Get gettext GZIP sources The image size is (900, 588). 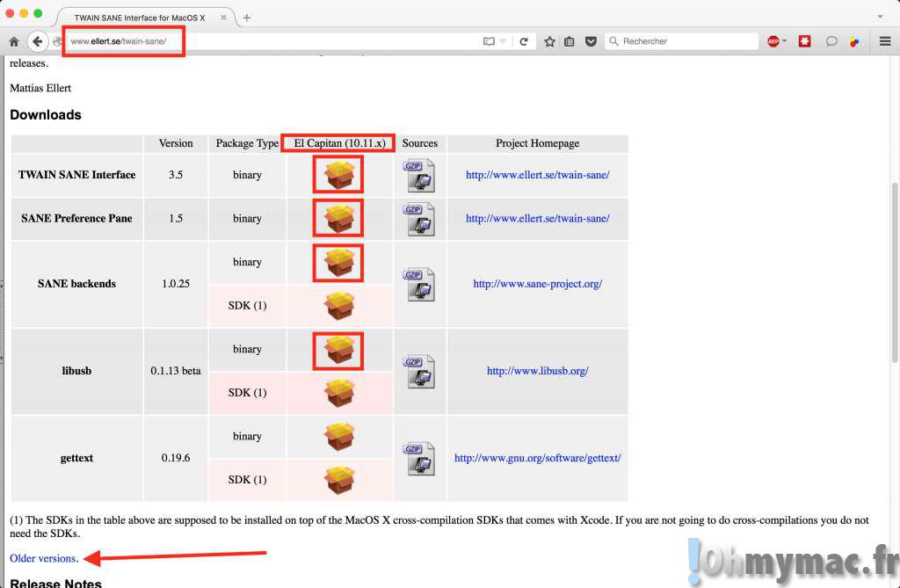pos(419,459)
